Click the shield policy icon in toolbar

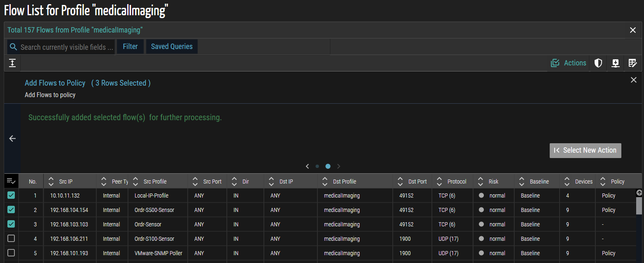(598, 63)
